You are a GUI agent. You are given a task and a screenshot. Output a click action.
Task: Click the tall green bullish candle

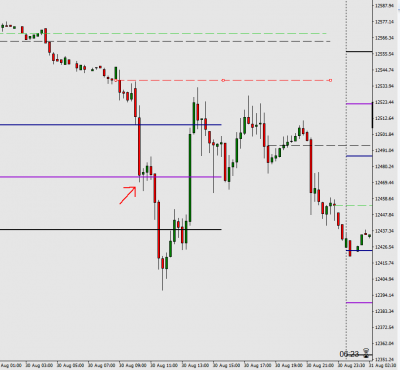tap(190, 177)
